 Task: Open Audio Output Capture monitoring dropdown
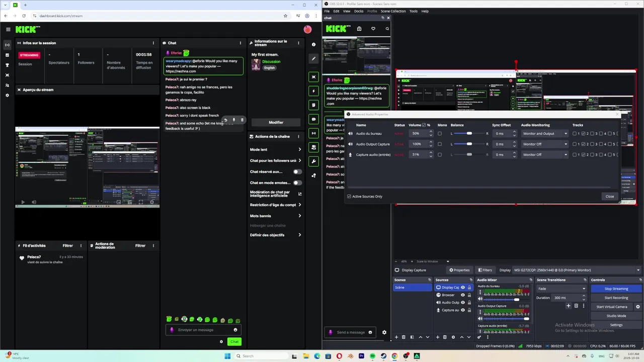[545, 144]
